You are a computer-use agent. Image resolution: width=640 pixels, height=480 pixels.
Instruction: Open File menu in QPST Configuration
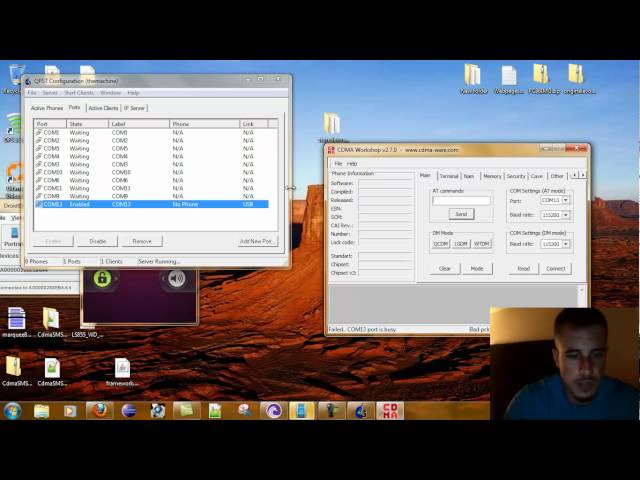click(x=32, y=93)
